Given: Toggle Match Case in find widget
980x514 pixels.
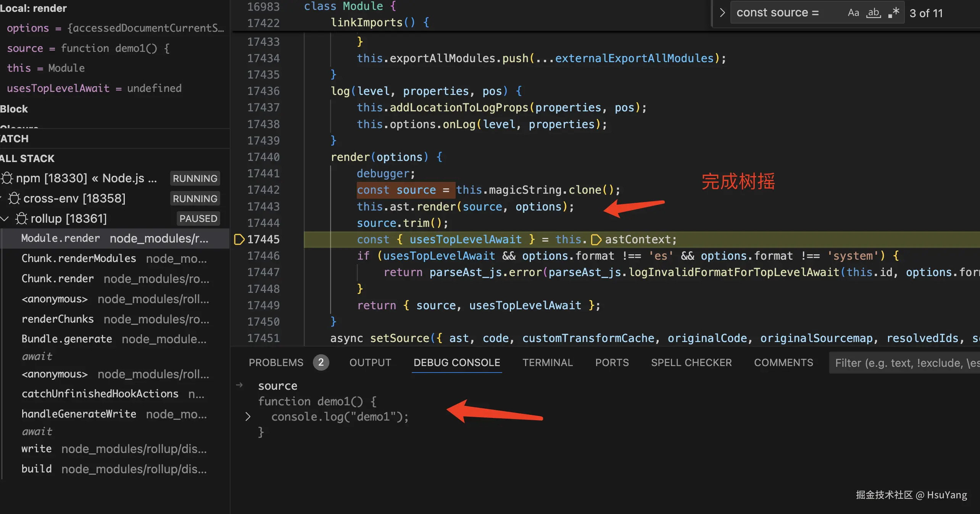Looking at the screenshot, I should click(x=853, y=13).
